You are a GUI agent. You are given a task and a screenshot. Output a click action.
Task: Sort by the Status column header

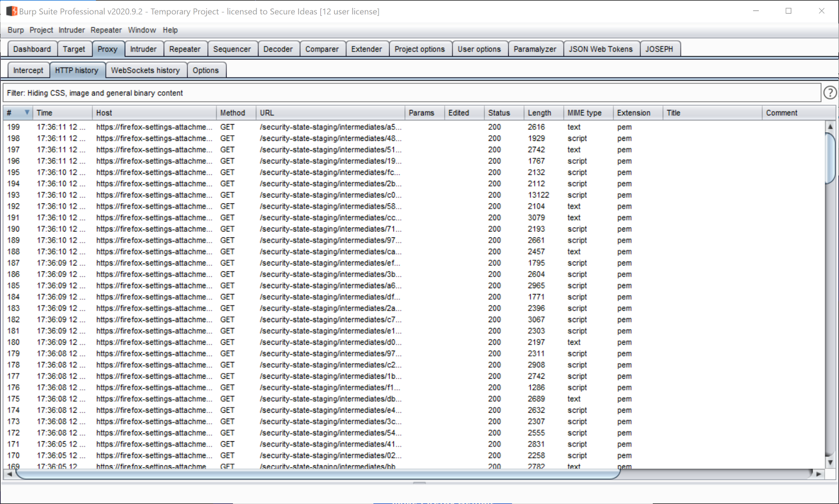click(504, 113)
